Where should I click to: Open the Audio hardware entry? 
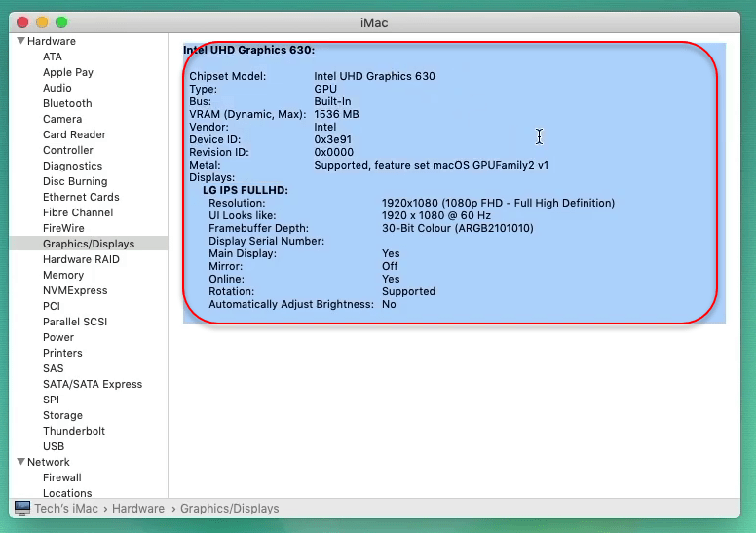pos(57,88)
